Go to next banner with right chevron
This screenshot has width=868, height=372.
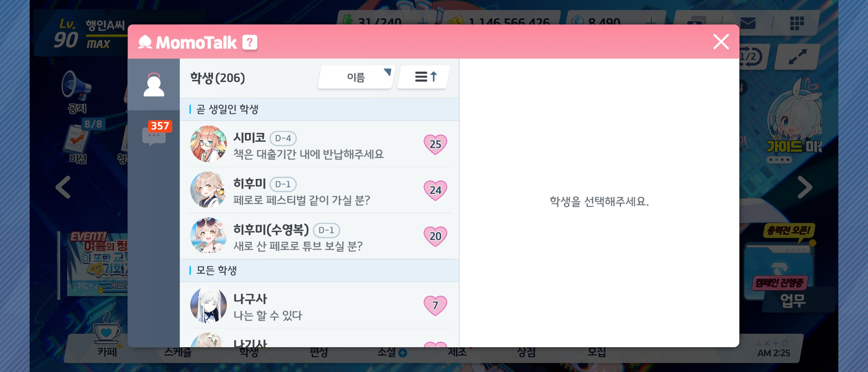pyautogui.click(x=805, y=187)
